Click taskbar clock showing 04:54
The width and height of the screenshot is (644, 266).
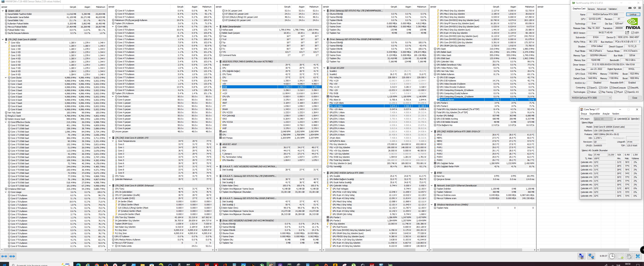click(628, 264)
